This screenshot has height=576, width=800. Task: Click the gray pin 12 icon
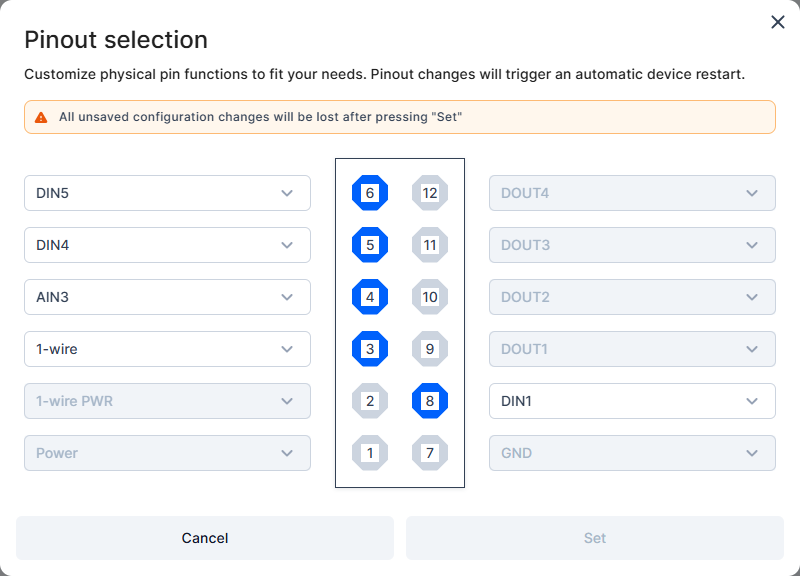tap(430, 193)
